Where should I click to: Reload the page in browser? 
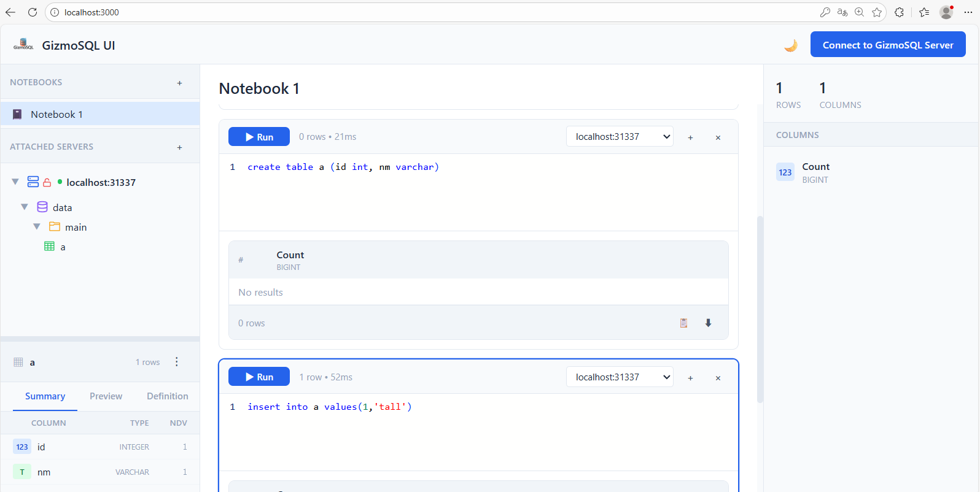pos(33,12)
